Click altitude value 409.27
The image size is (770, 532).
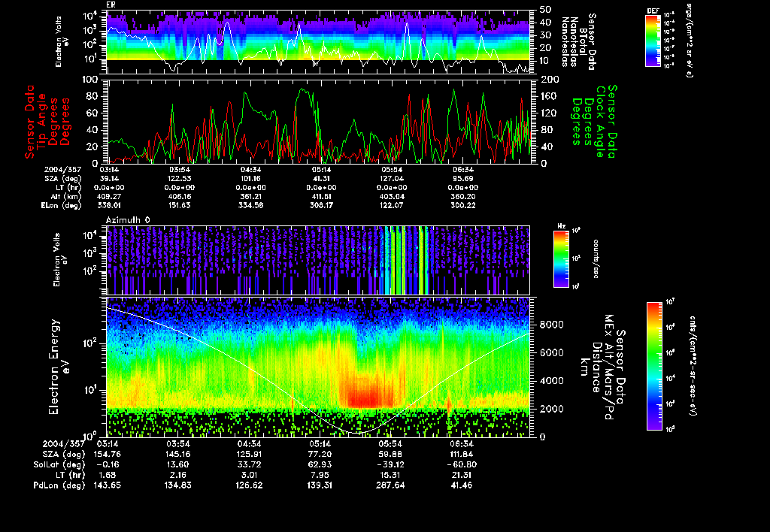coord(108,196)
